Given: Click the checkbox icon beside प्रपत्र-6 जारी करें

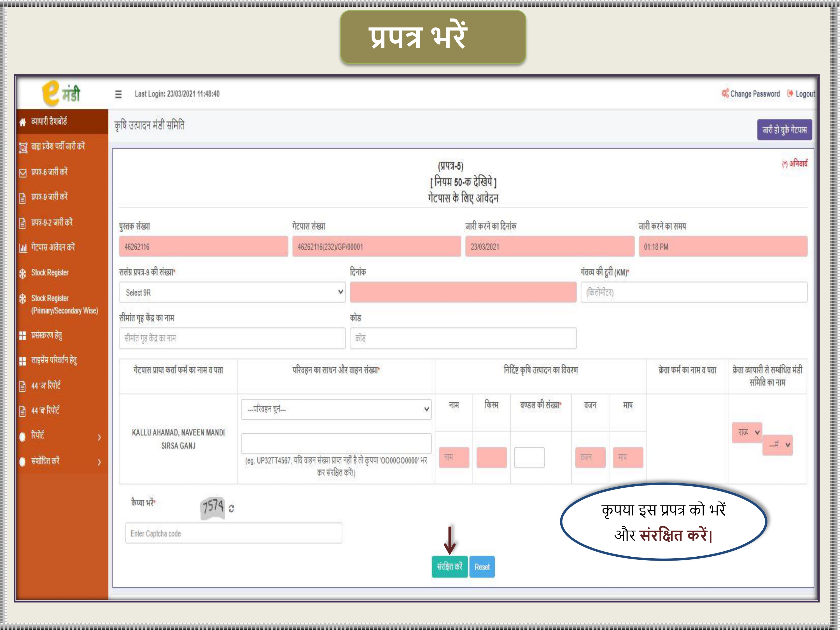Looking at the screenshot, I should 23,173.
